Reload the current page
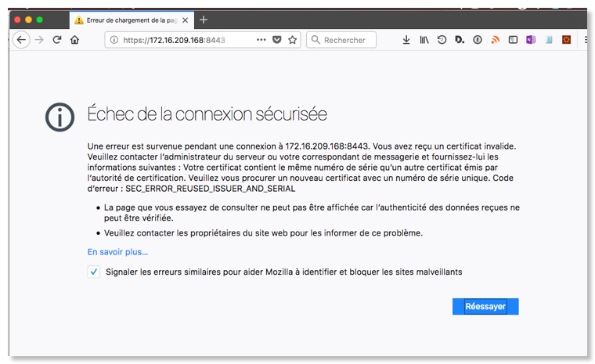595x364 pixels. (x=57, y=39)
